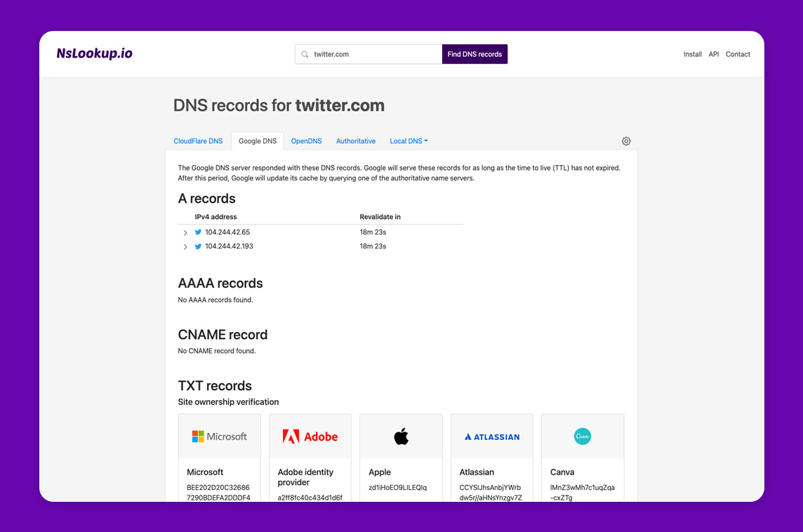Click Microsoft verification code BEE202D20C32686
This screenshot has height=532, width=803.
(x=218, y=488)
